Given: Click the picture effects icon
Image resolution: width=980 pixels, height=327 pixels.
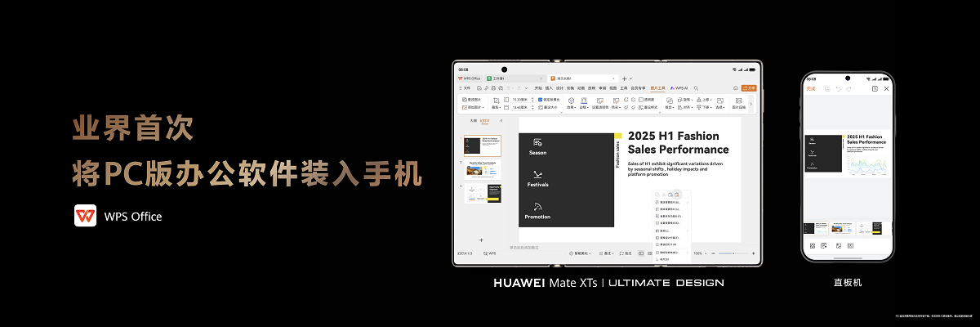Looking at the screenshot, I should [571, 101].
